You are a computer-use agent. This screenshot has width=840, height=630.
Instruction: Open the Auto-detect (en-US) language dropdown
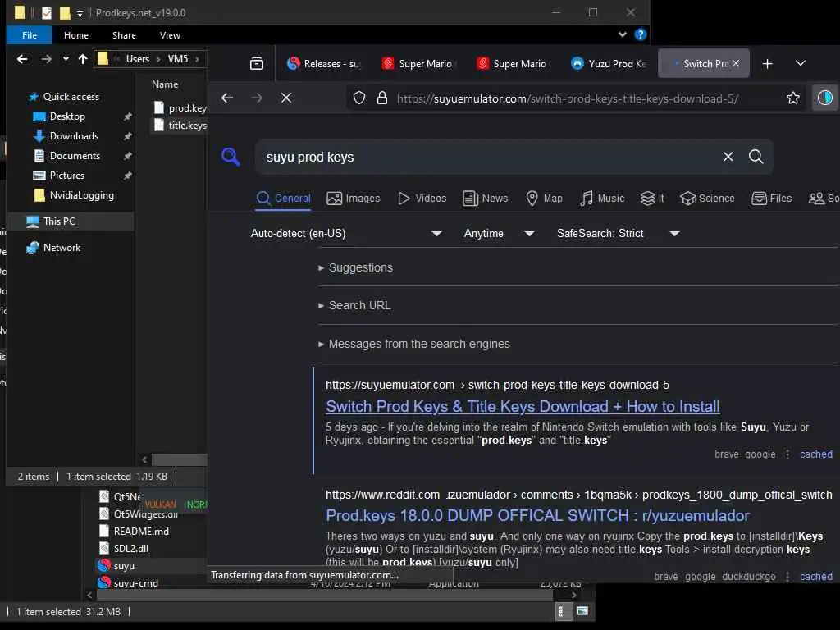[347, 234]
